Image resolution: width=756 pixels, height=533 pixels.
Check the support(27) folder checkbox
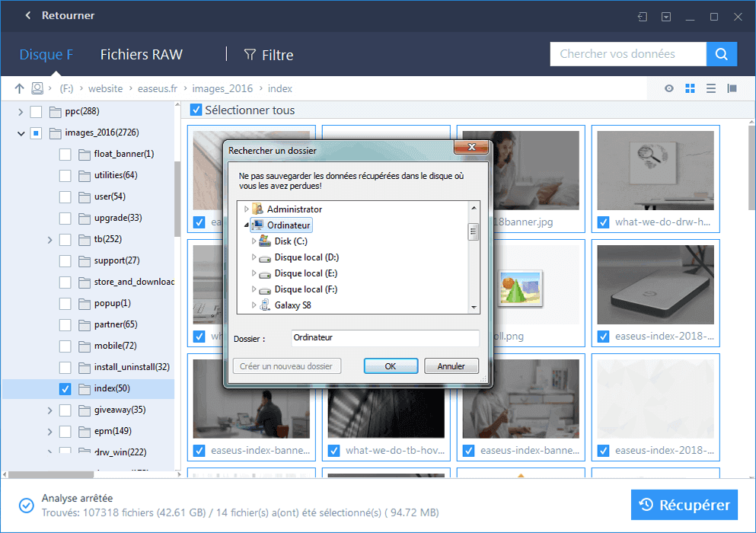pyautogui.click(x=65, y=260)
